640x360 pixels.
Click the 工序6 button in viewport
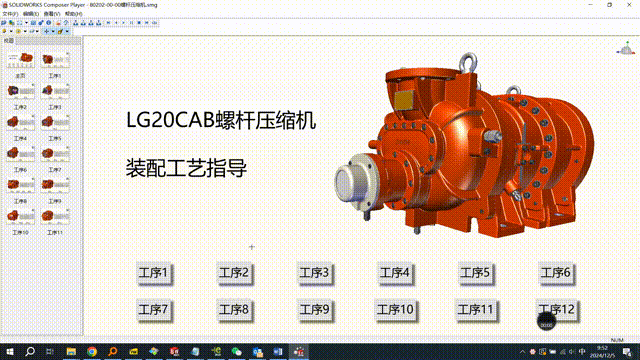[x=556, y=273]
